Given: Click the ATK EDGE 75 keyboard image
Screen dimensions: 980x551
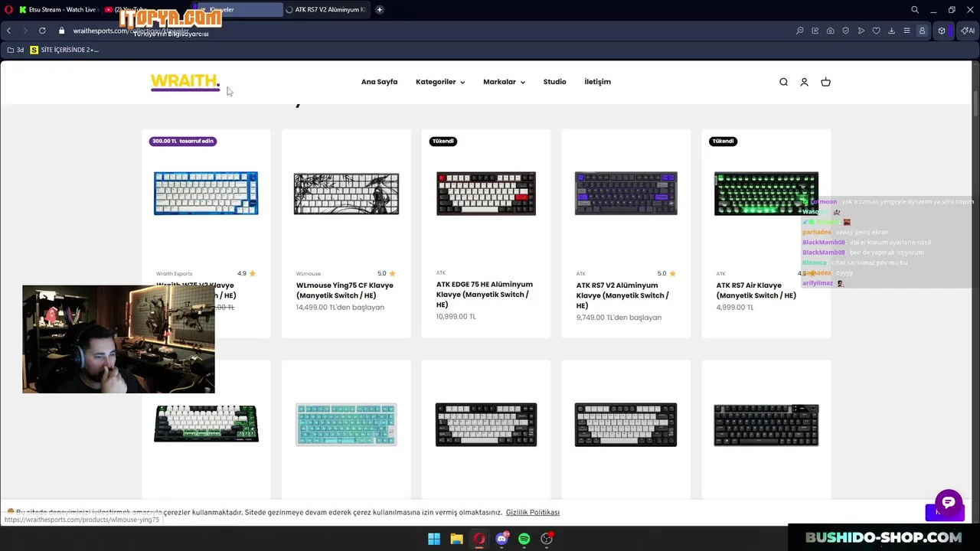Looking at the screenshot, I should [x=486, y=193].
